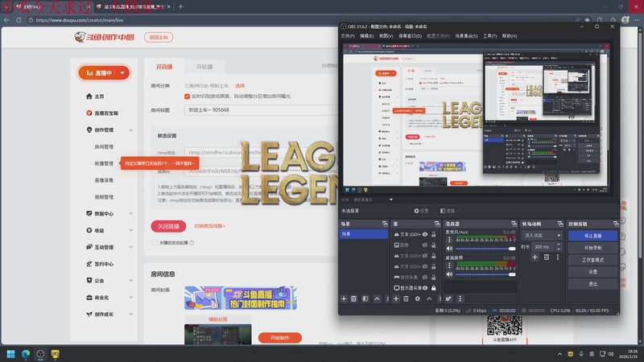644x362 pixels.
Task: Click the browser refresh icon
Action: point(19,19)
